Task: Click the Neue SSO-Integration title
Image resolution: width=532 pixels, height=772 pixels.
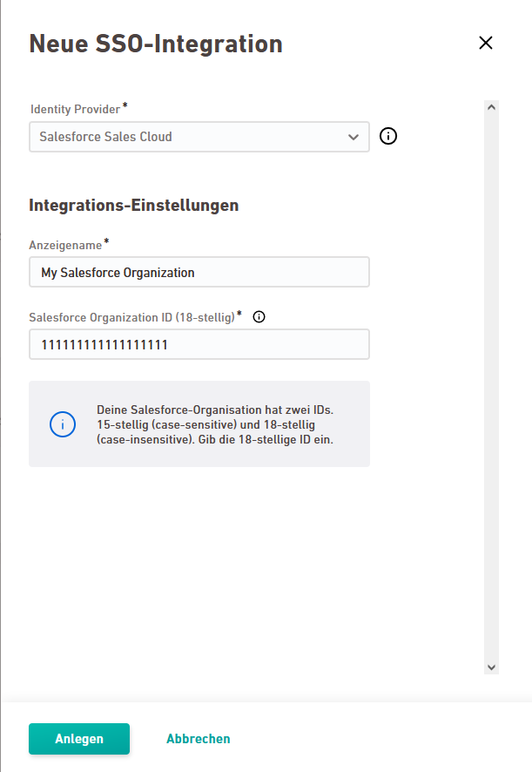Action: tap(156, 44)
